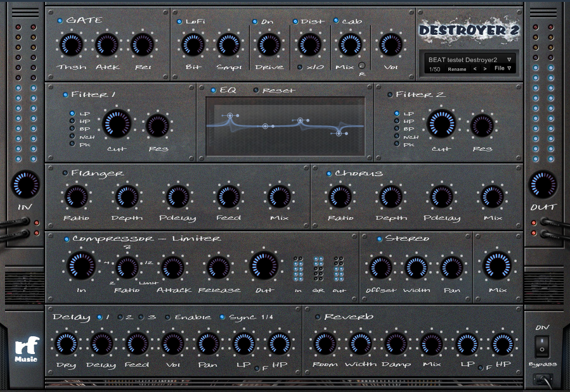
Task: Switch to Delay line 3
Action: pos(141,317)
